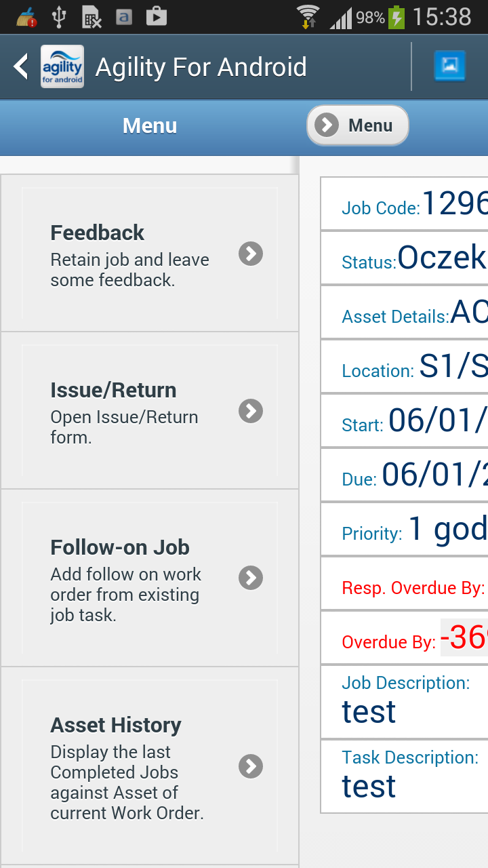
Task: Expand the Issue/Return chevron arrow
Action: click(x=251, y=411)
